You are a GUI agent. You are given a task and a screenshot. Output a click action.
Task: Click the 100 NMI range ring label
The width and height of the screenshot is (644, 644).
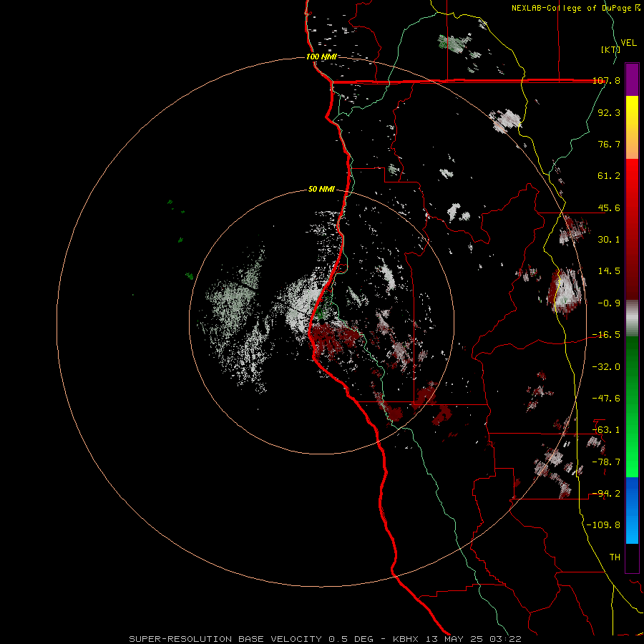(321, 57)
